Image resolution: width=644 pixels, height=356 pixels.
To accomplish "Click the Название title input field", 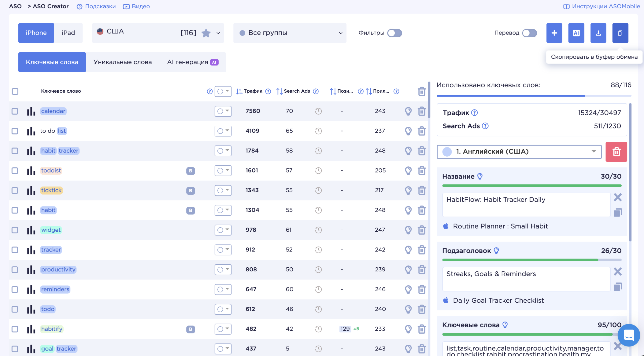I will click(x=526, y=205).
